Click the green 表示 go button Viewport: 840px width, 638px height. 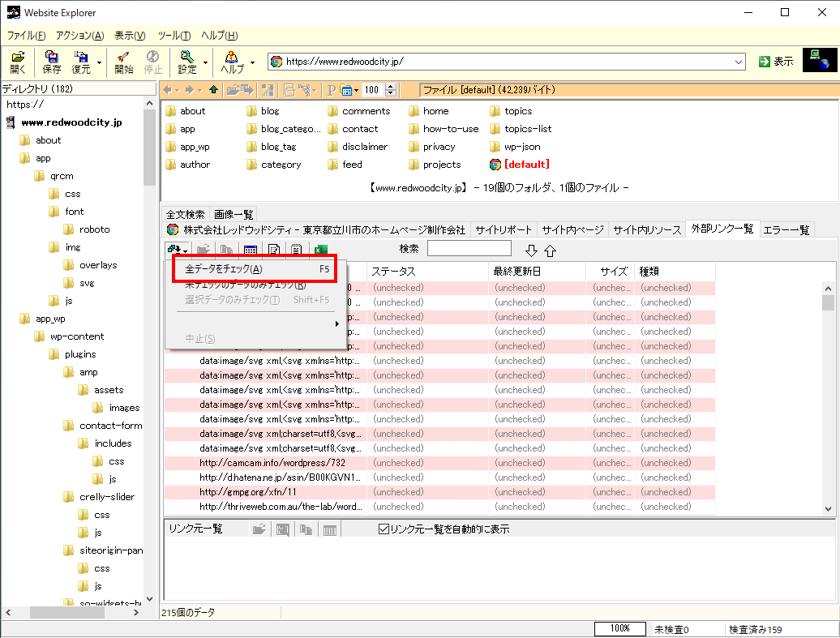776,62
